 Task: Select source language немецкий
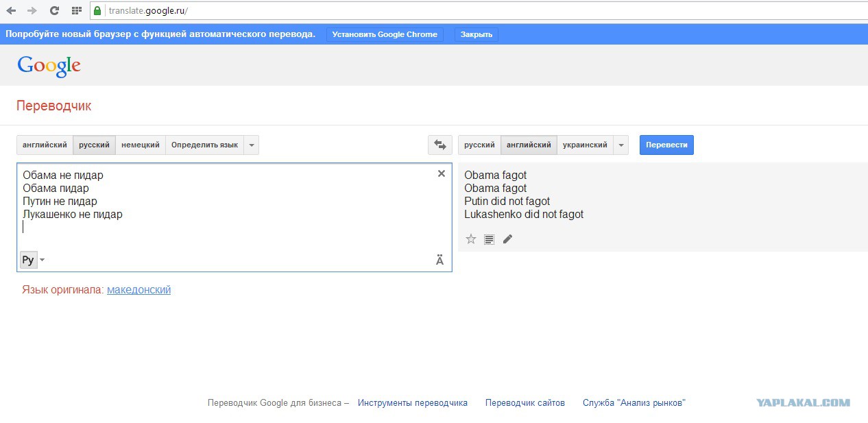tap(141, 145)
